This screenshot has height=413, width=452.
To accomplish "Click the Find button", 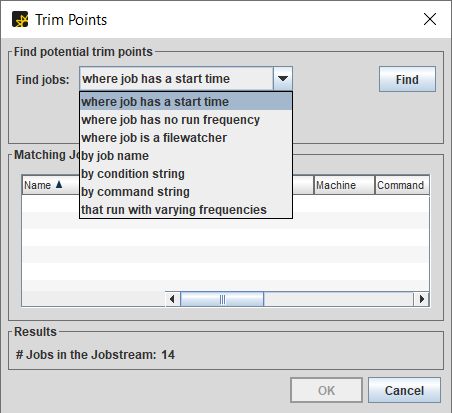I will click(x=407, y=79).
